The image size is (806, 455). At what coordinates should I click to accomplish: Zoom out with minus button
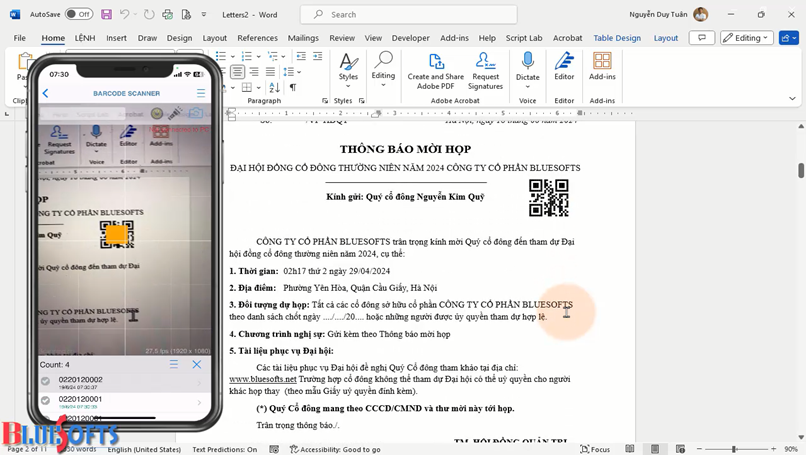pos(699,449)
